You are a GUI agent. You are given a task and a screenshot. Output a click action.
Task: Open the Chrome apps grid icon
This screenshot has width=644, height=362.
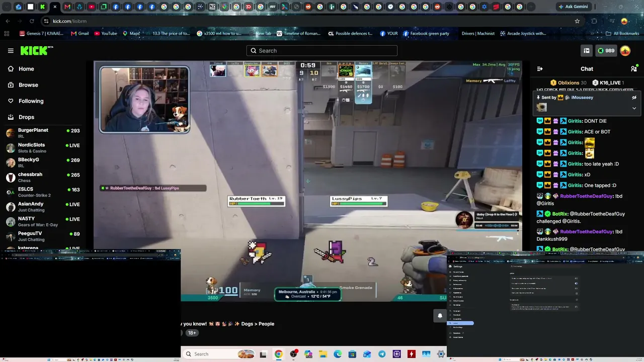pyautogui.click(x=7, y=34)
